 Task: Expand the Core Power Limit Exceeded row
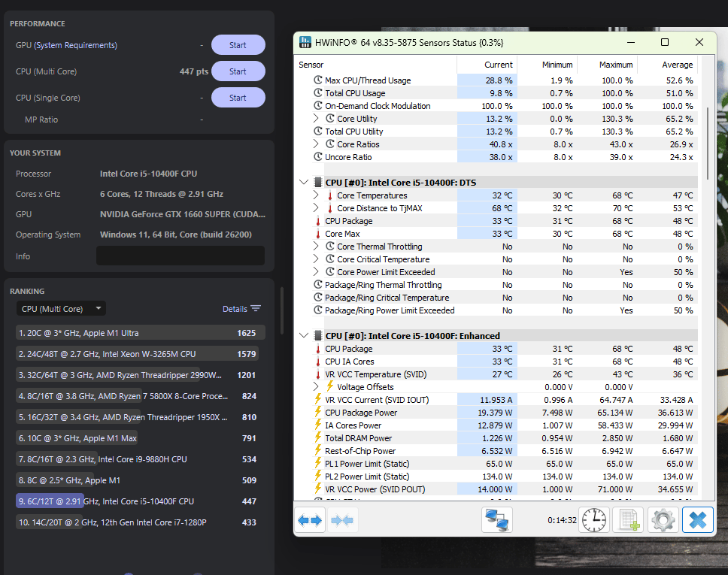(316, 271)
